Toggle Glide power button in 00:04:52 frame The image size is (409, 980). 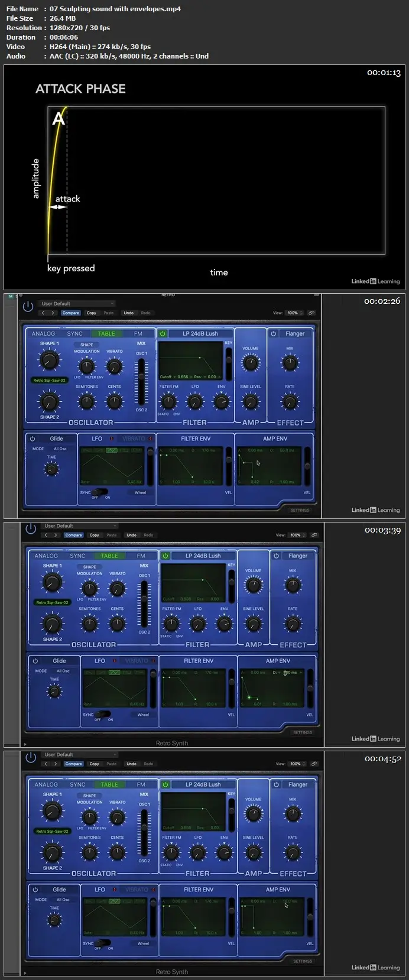click(x=35, y=890)
